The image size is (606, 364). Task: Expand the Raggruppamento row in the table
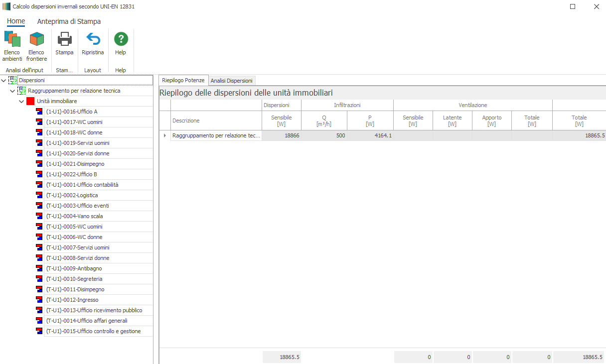[165, 135]
